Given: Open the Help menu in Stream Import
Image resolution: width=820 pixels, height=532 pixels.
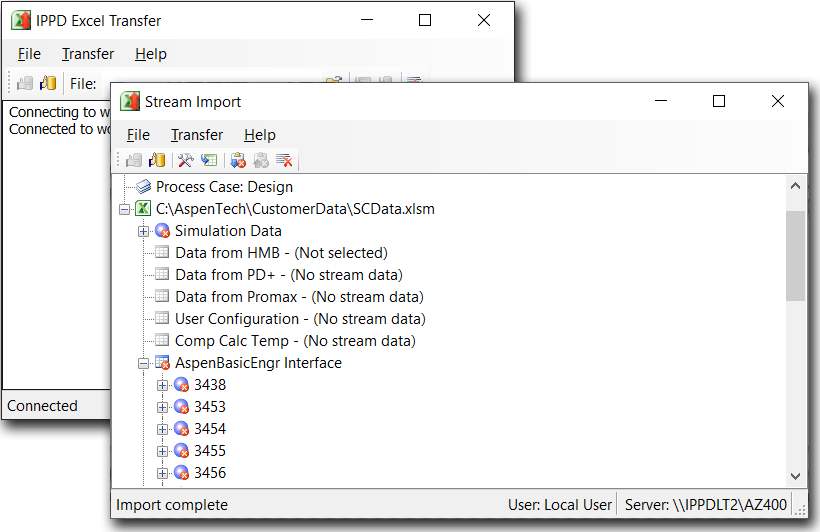Looking at the screenshot, I should (x=259, y=135).
